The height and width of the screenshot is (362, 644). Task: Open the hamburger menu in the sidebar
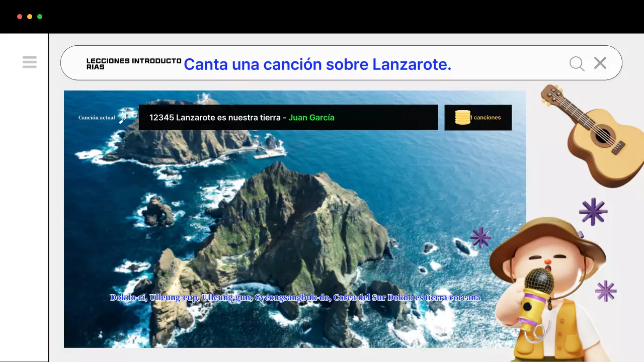[30, 62]
